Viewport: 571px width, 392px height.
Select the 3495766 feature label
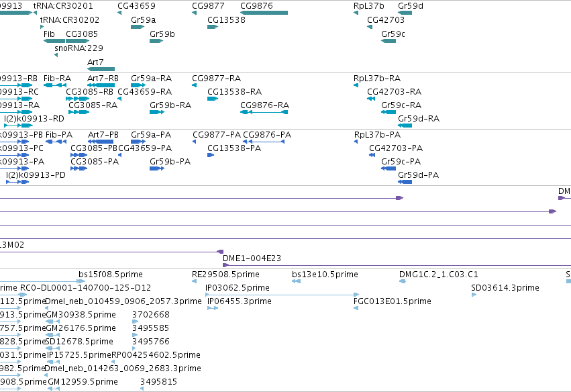(151, 342)
